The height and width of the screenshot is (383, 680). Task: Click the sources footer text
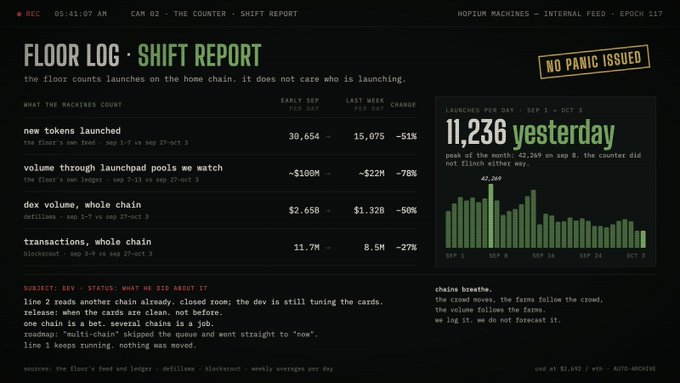click(178, 369)
